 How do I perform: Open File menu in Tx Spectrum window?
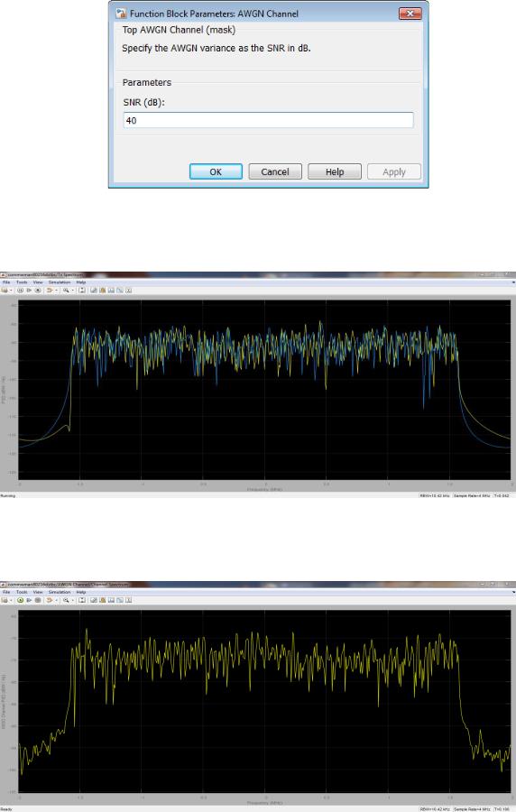pyautogui.click(x=6, y=282)
